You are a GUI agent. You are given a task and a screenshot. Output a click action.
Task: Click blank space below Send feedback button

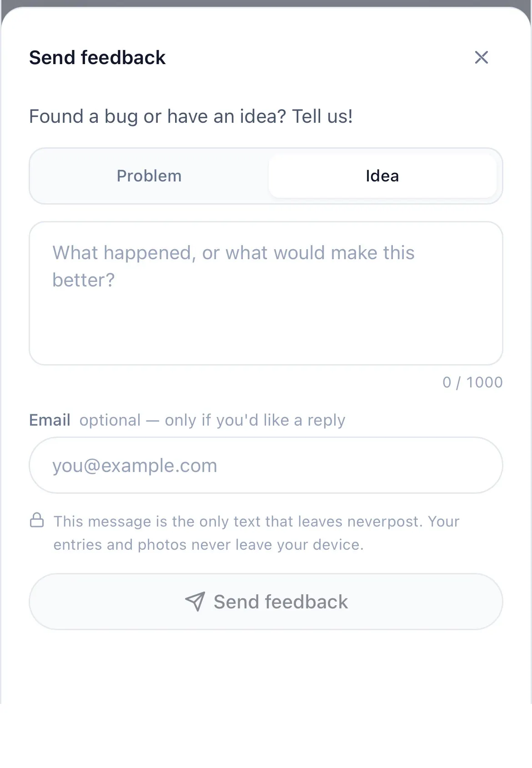tap(266, 666)
